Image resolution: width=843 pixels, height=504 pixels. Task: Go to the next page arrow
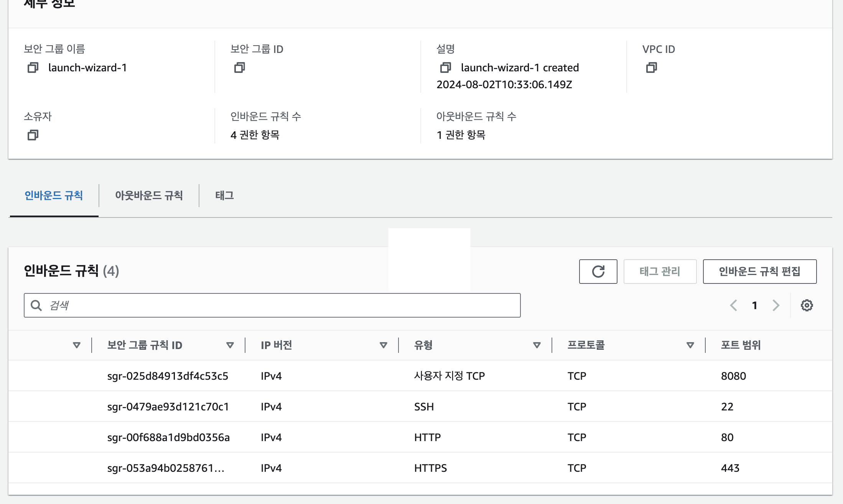click(x=776, y=305)
